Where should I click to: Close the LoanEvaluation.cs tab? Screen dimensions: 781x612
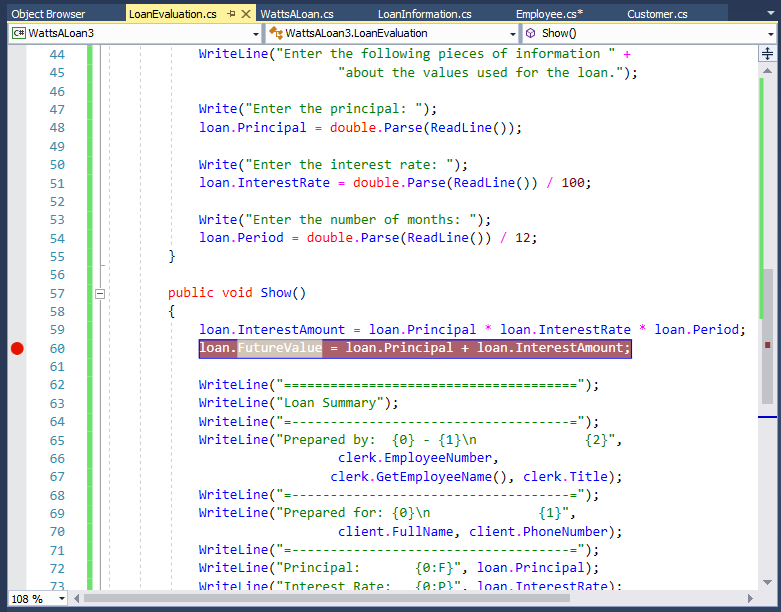click(246, 14)
